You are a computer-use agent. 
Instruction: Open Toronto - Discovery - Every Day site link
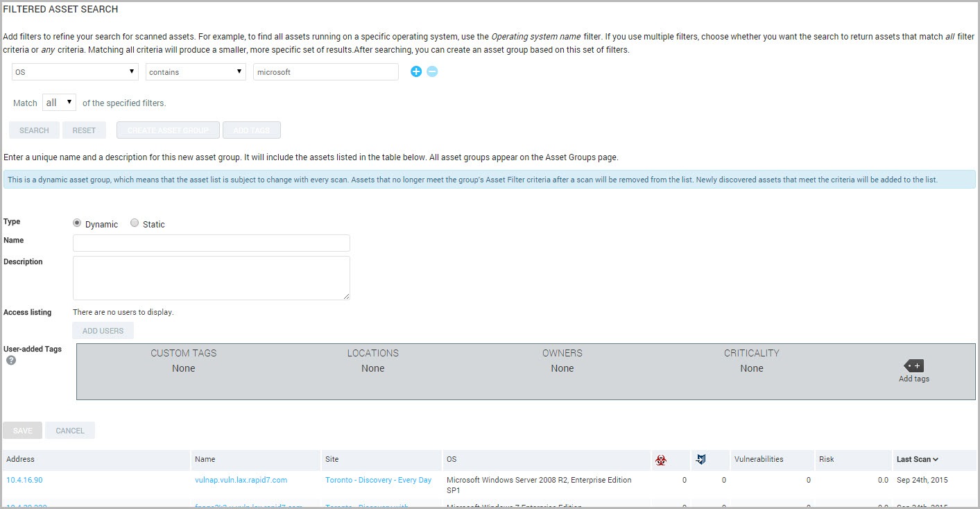[378, 480]
